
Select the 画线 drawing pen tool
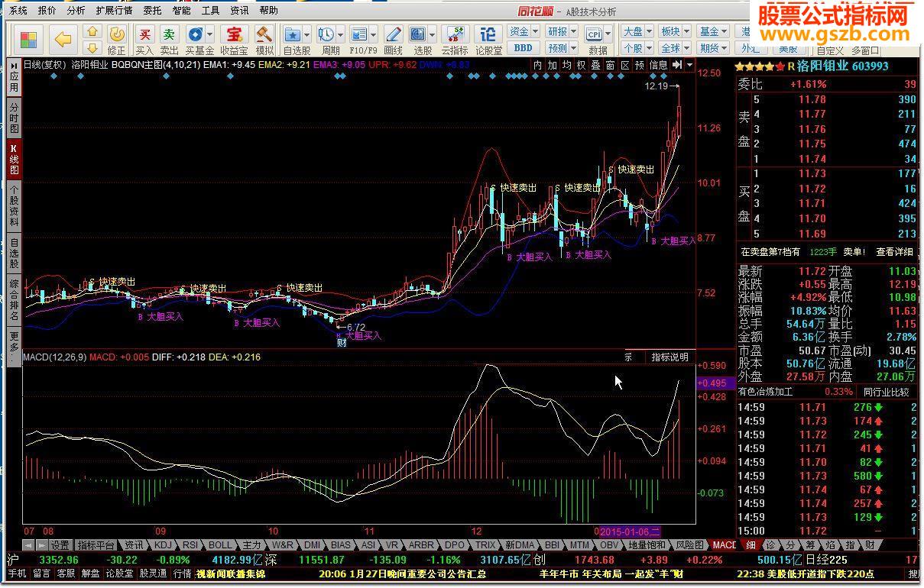tap(393, 40)
